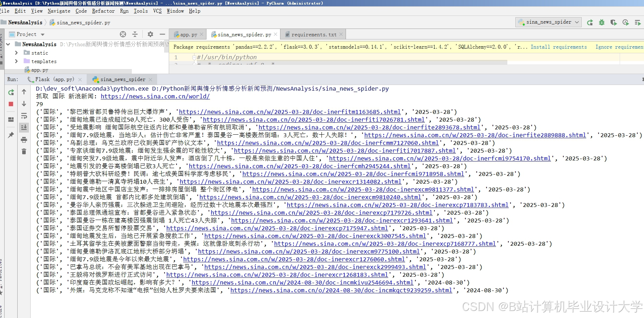The image size is (644, 318).
Task: Rerun the sina_news_spider script
Action: coord(11,92)
